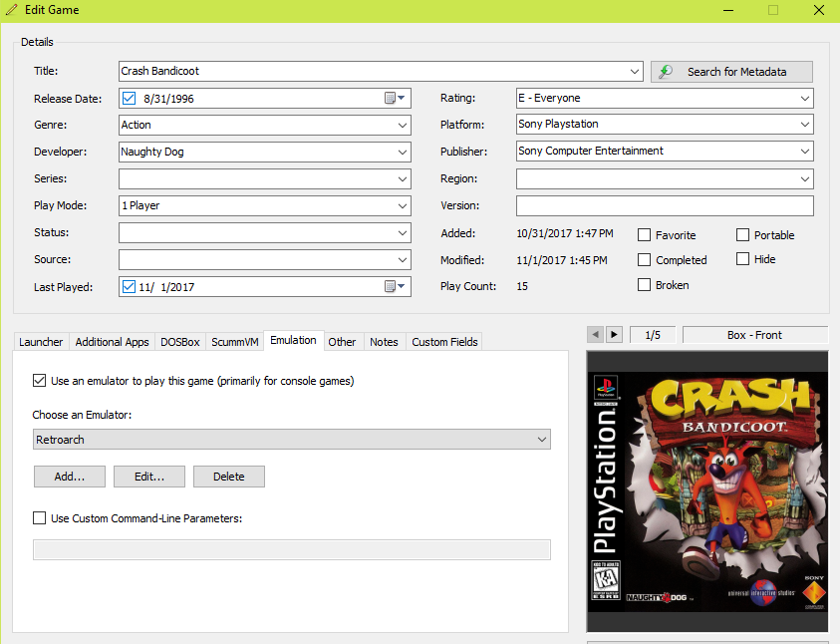The height and width of the screenshot is (644, 840).
Task: Toggle Use an emulator to play this game
Action: pyautogui.click(x=39, y=381)
